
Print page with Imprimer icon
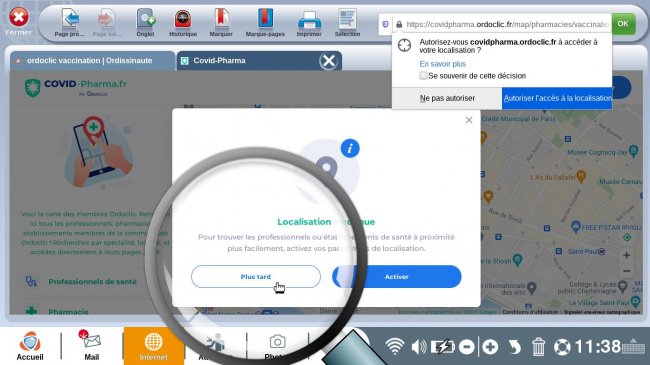point(309,20)
